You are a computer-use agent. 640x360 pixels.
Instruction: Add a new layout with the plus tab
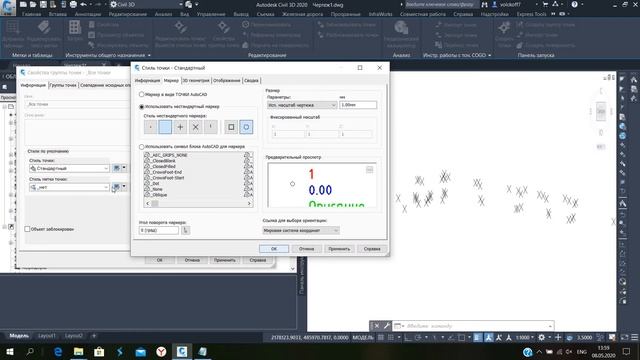pos(93,336)
